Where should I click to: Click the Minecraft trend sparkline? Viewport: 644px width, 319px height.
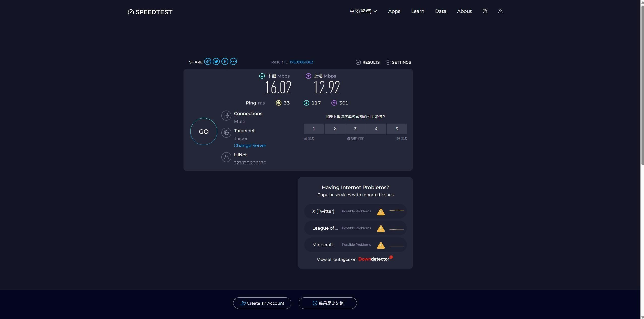pos(396,246)
